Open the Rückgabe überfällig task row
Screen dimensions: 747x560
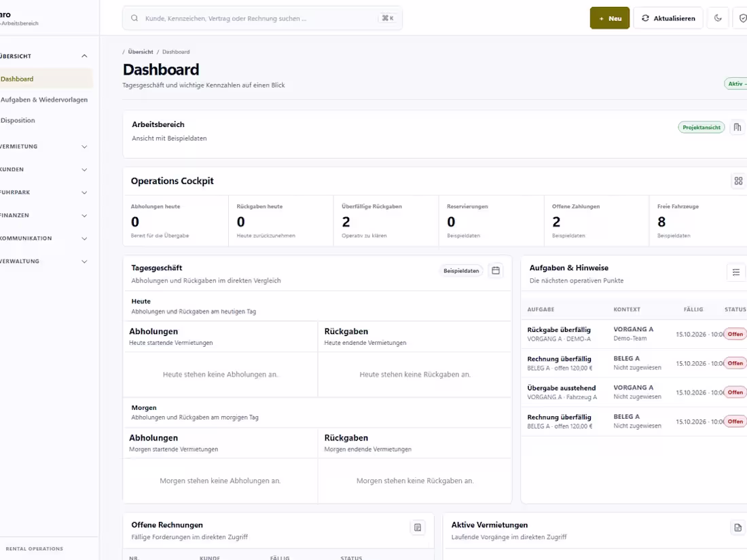[x=634, y=334]
